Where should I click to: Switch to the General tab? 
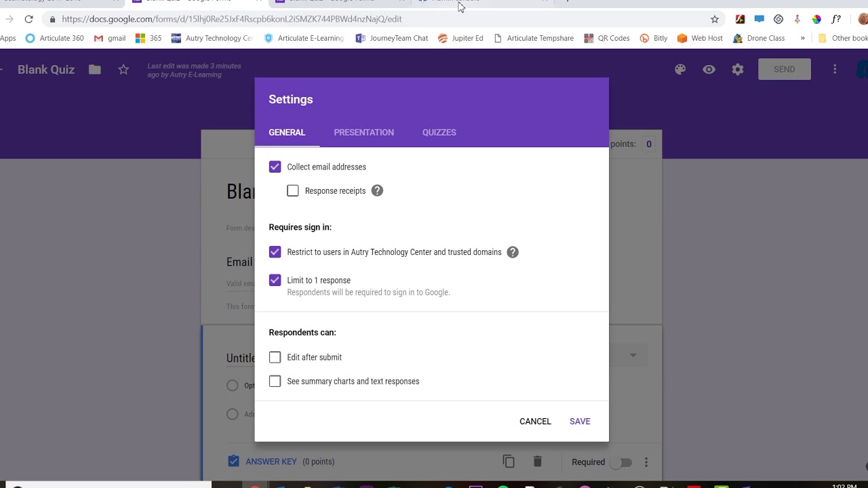pos(287,132)
